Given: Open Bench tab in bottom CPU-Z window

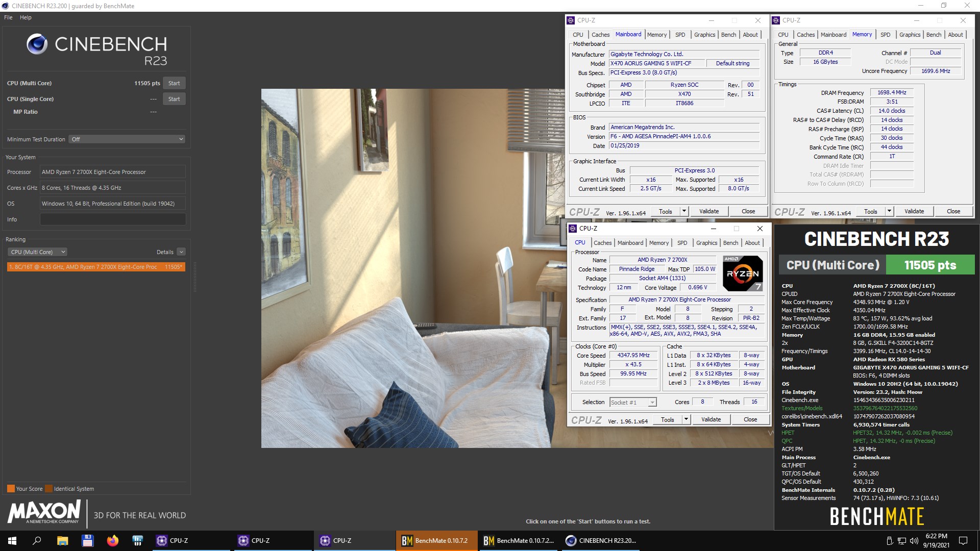Looking at the screenshot, I should (730, 243).
